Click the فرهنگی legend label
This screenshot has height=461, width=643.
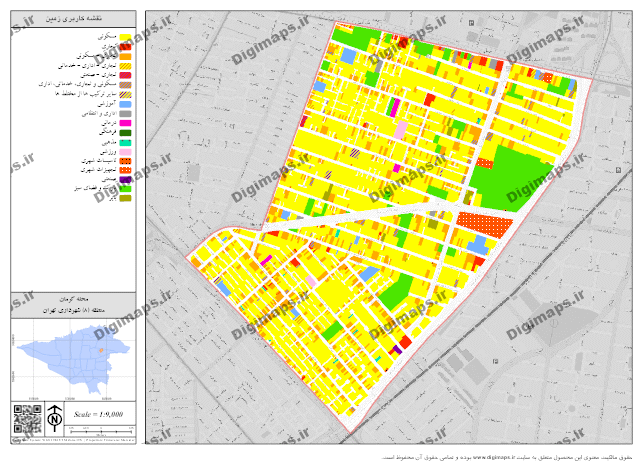coord(107,132)
